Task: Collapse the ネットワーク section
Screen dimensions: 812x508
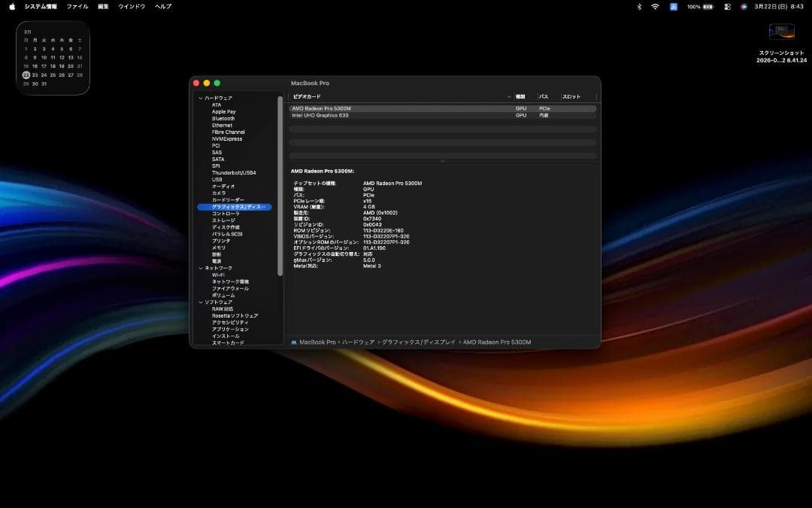Action: tap(201, 268)
